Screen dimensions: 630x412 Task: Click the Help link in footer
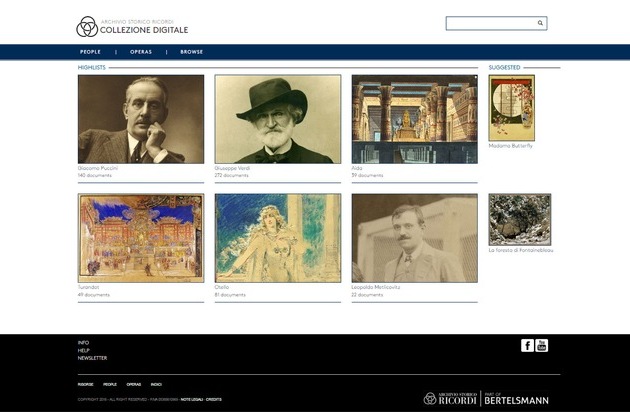(84, 350)
